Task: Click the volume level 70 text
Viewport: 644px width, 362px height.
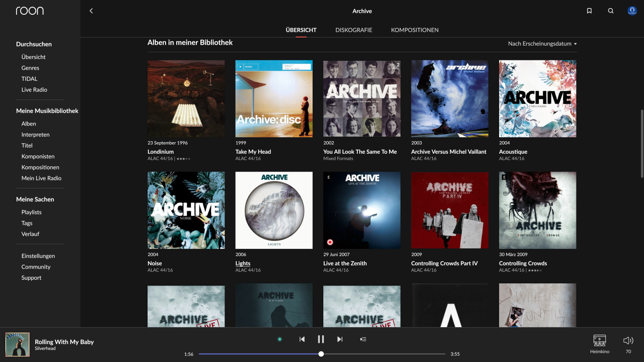Action: click(x=628, y=352)
